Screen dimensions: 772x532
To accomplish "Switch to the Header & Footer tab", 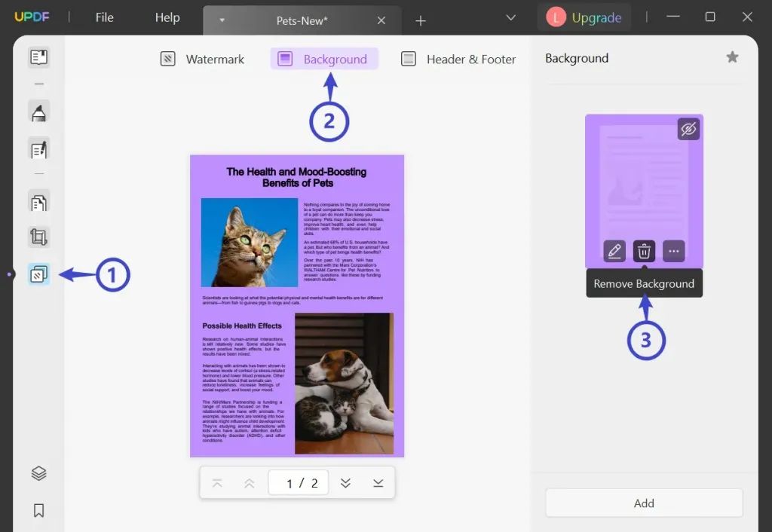I will [458, 59].
